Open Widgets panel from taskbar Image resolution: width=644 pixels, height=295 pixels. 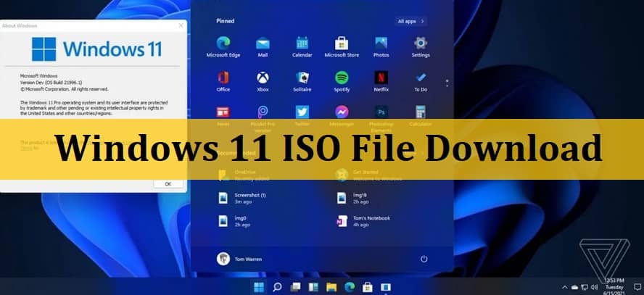point(313,287)
